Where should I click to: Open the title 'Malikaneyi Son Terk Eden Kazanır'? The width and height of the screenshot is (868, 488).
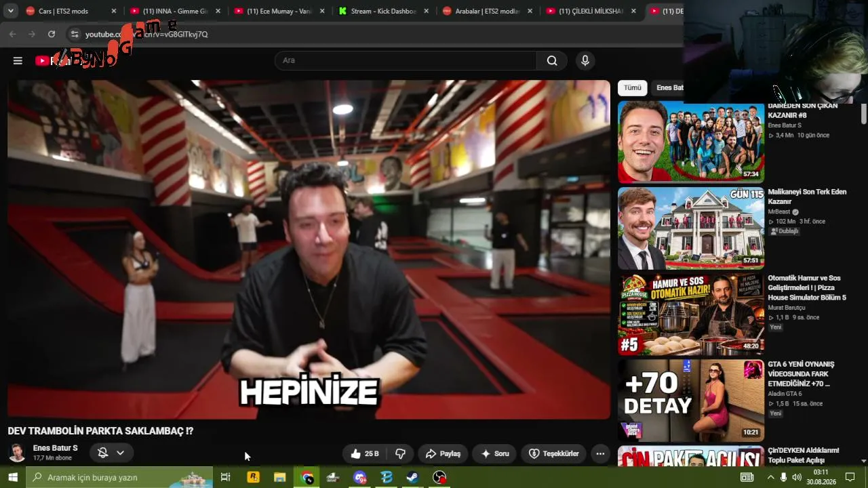tap(807, 197)
